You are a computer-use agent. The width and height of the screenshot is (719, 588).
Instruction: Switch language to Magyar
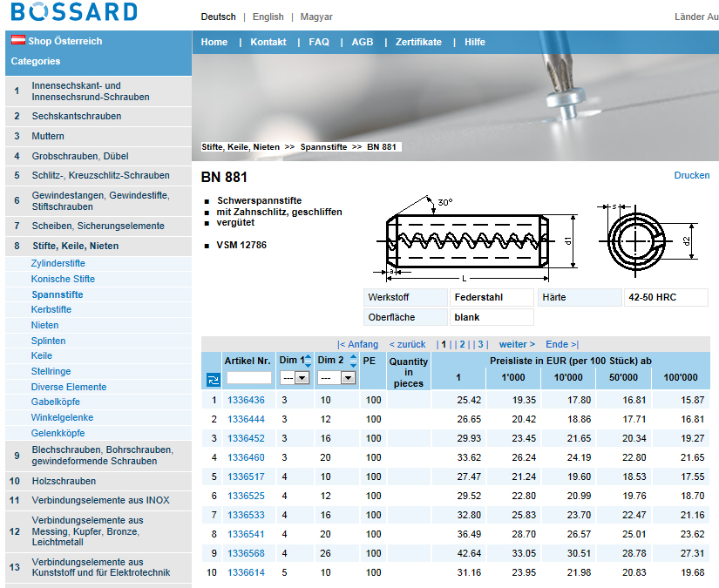(x=316, y=17)
